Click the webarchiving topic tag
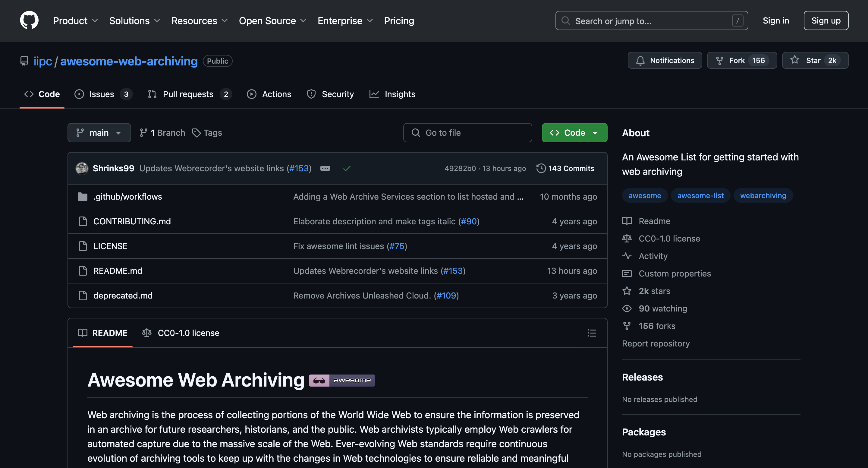This screenshot has width=868, height=468. [763, 196]
